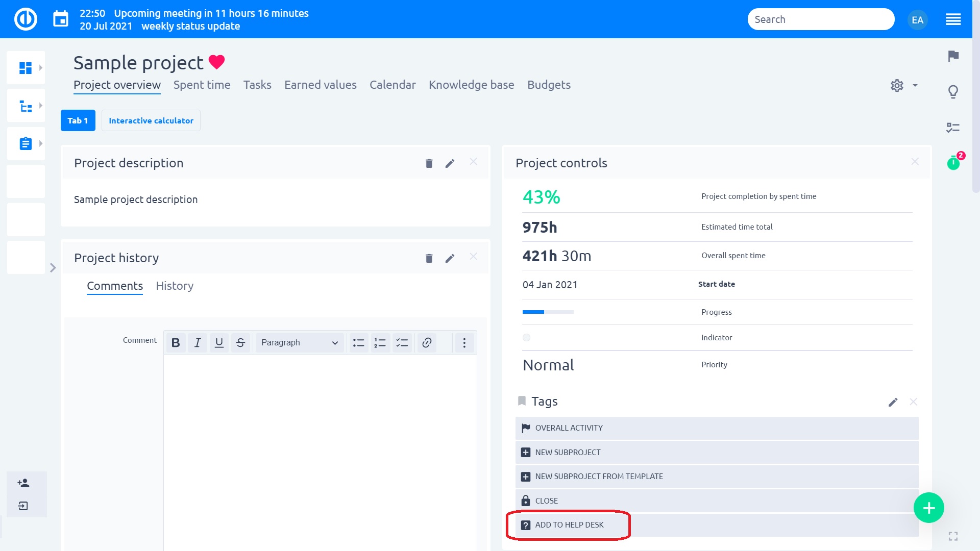
Task: Click the Progress bar in Project controls
Action: point(548,312)
